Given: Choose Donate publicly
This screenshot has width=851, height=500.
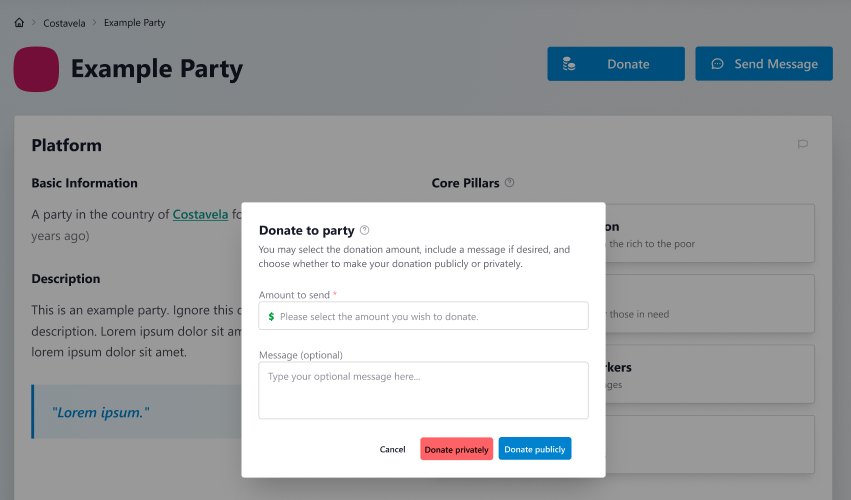Looking at the screenshot, I should [x=535, y=449].
